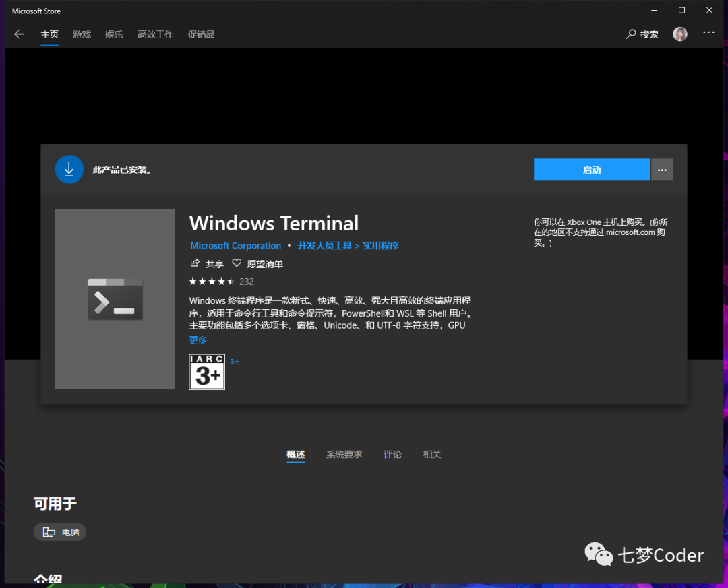Screen dimensions: 728x588
Task: Minimize the Microsoft Store window
Action: (654, 10)
